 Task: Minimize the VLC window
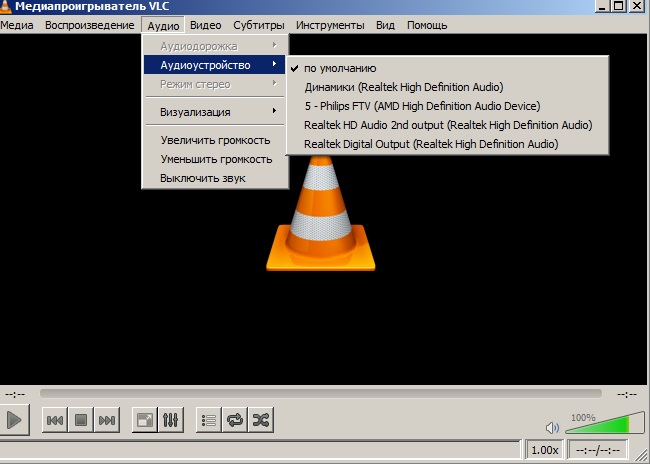coord(602,5)
